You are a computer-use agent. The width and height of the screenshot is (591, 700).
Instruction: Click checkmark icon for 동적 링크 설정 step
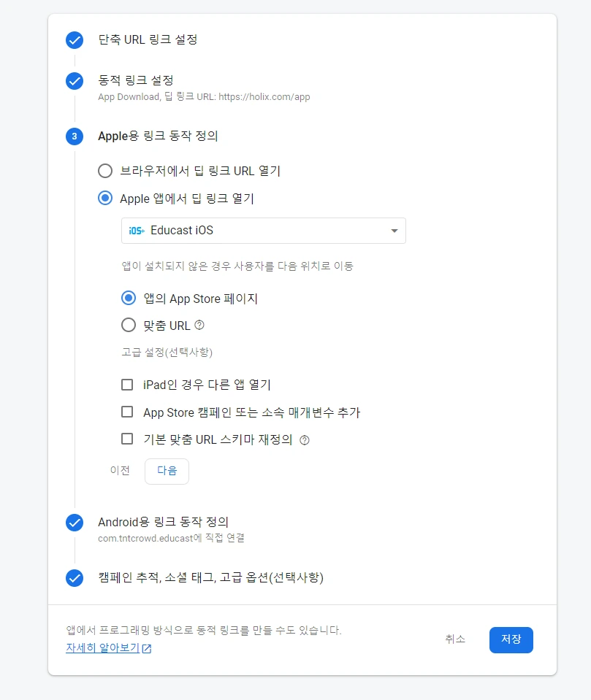[75, 81]
